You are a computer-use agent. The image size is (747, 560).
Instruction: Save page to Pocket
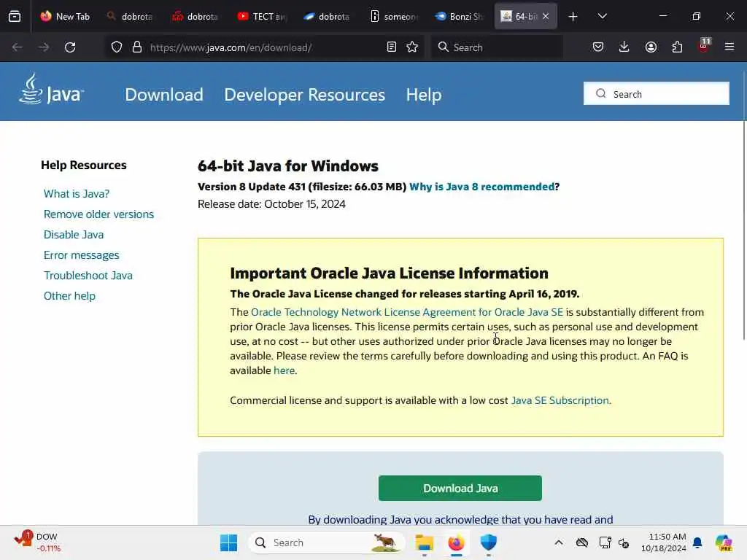598,47
